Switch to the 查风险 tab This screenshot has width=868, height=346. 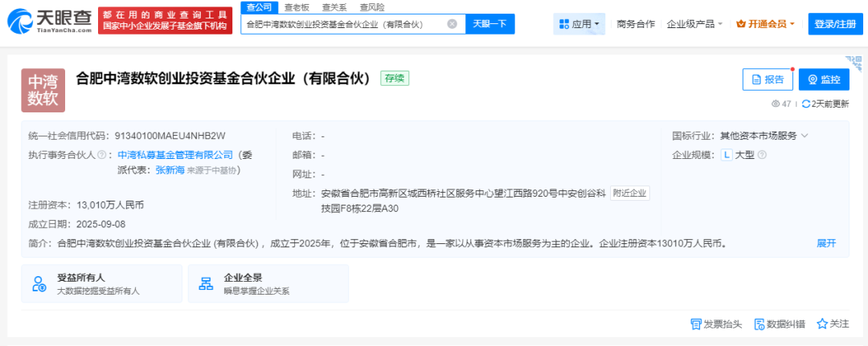tap(371, 7)
